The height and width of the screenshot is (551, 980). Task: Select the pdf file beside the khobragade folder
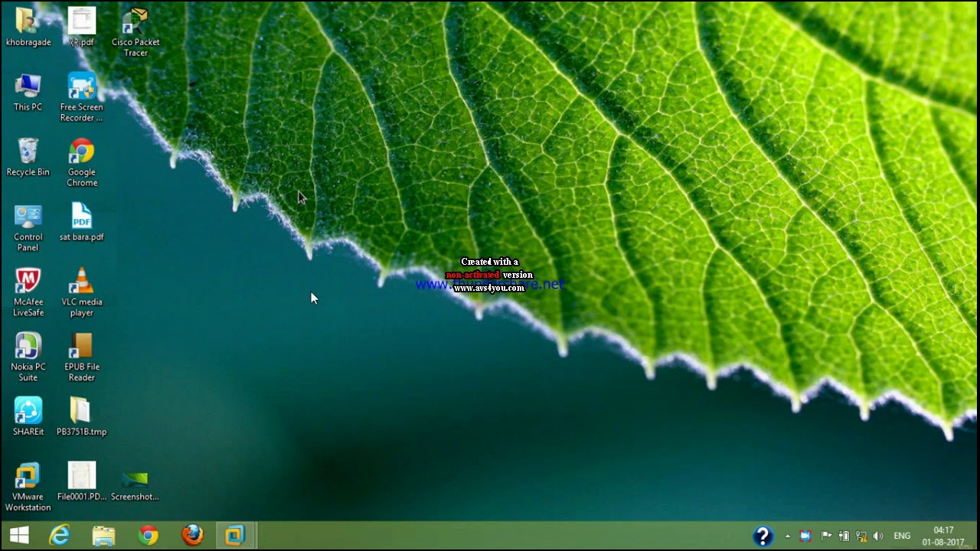(x=82, y=27)
